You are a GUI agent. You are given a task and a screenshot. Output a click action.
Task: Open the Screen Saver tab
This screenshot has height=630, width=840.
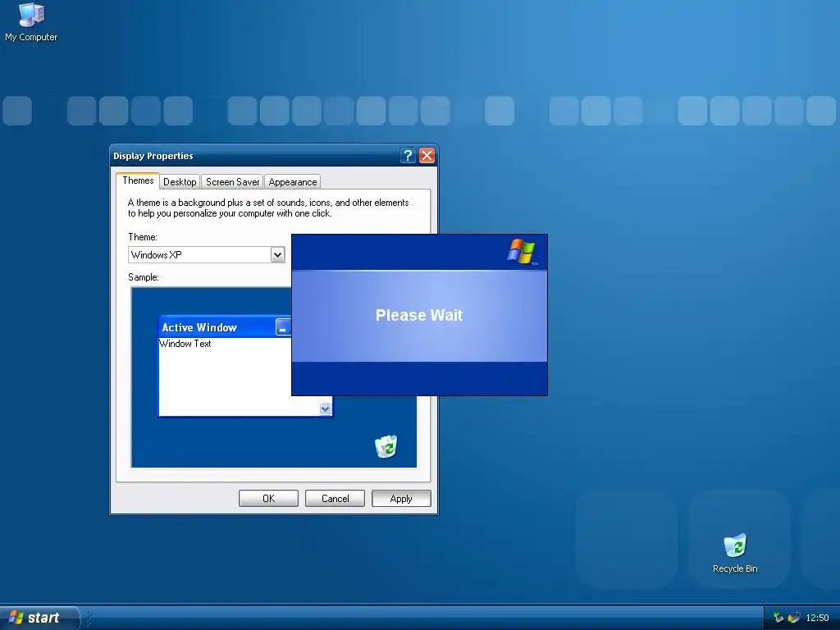point(232,181)
